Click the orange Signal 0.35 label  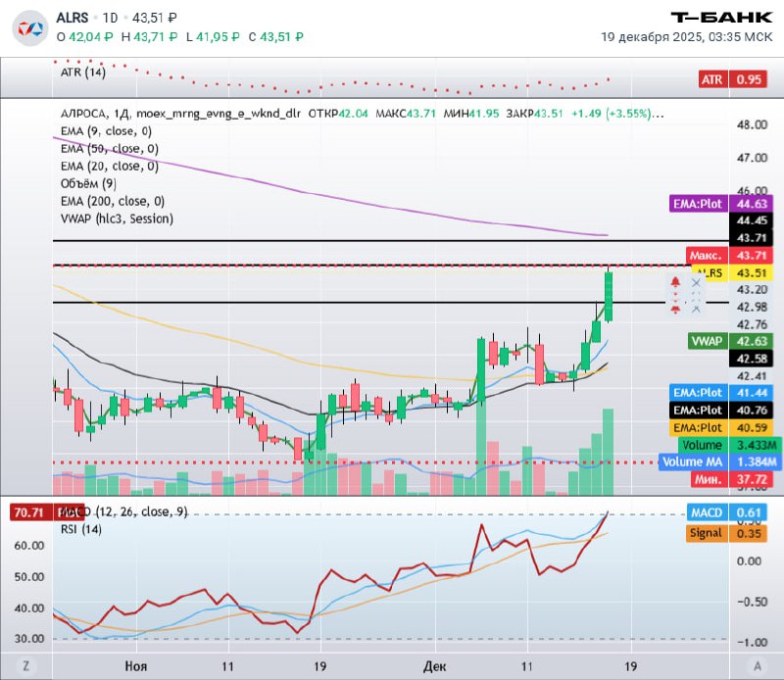click(728, 533)
